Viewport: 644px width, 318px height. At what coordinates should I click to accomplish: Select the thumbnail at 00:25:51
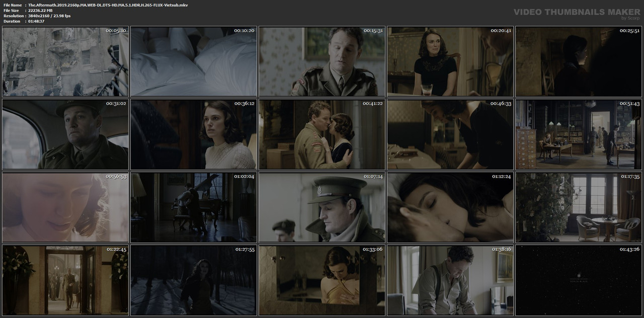coord(579,61)
